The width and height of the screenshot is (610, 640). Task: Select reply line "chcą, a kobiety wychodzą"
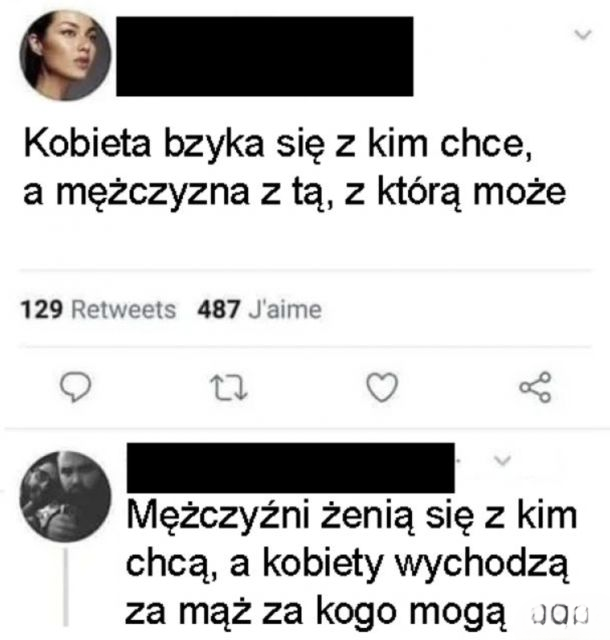[x=347, y=564]
